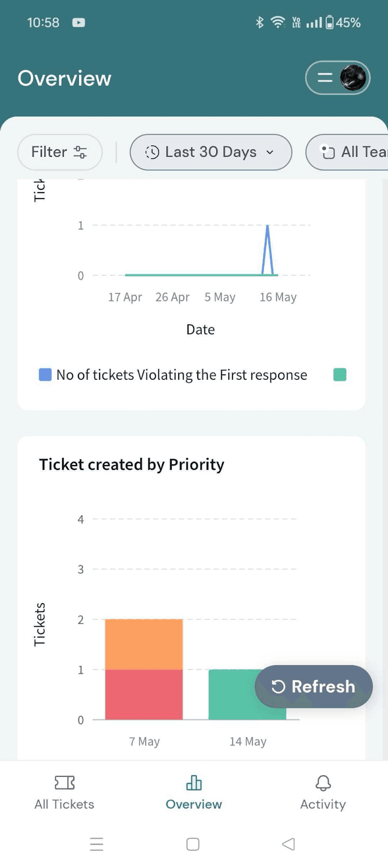Tap the Overview bar chart icon

[x=193, y=782]
